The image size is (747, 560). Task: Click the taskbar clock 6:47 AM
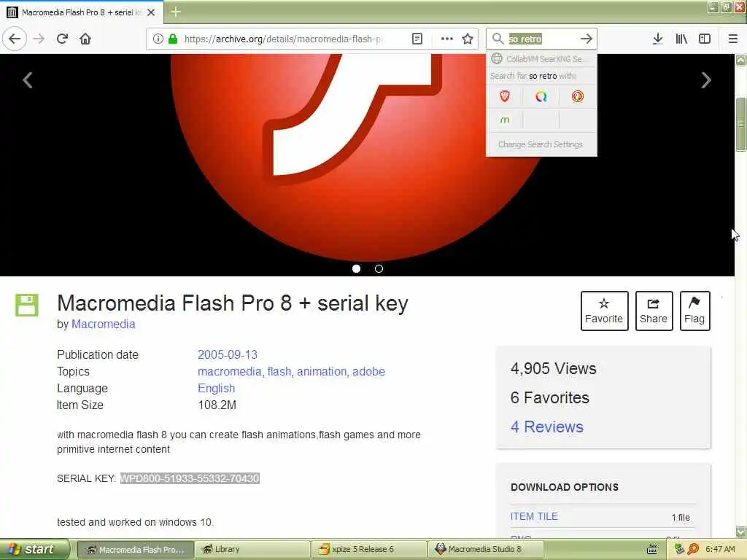pos(720,550)
